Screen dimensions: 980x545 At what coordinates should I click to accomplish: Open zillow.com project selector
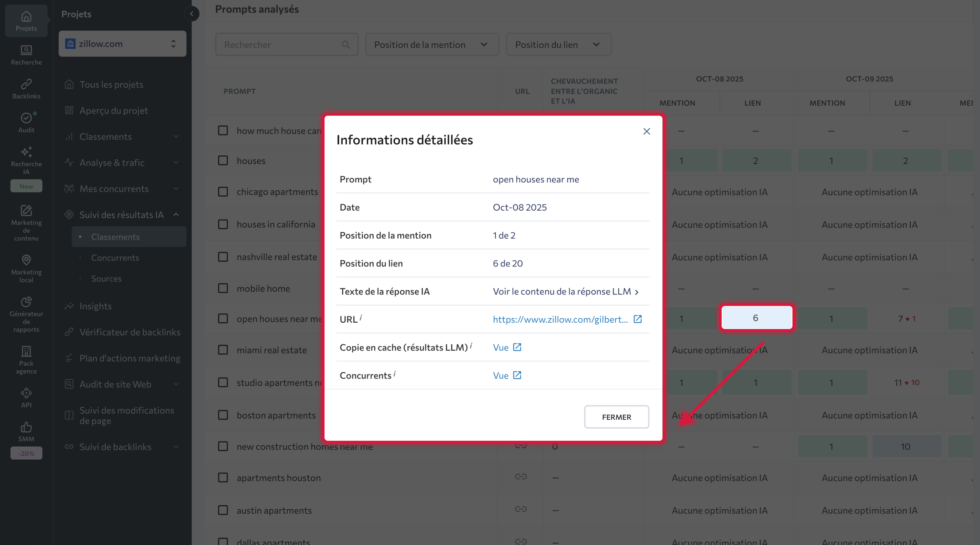click(x=122, y=44)
